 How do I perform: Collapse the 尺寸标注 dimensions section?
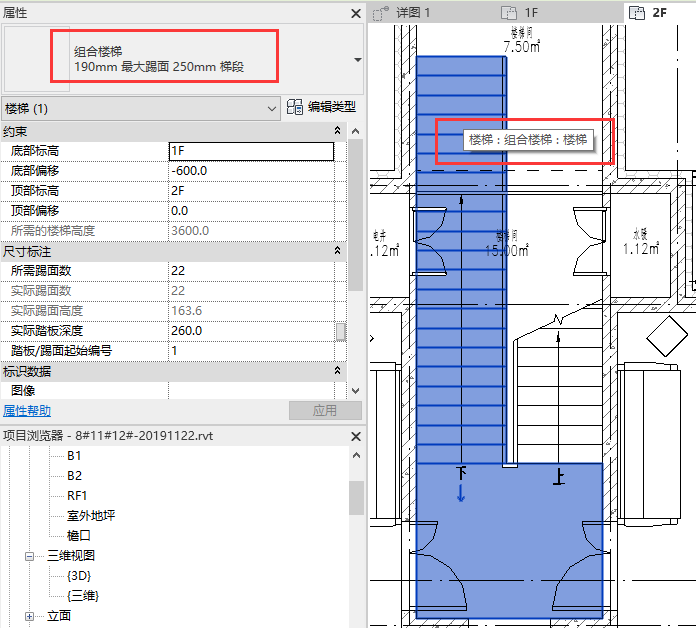click(x=337, y=251)
